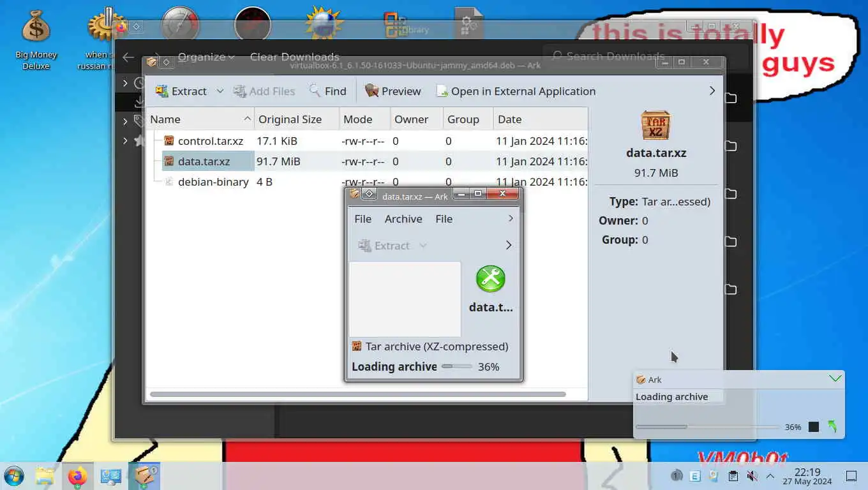
Task: Open the Extract dropdown arrow in main Ark window
Action: [220, 91]
